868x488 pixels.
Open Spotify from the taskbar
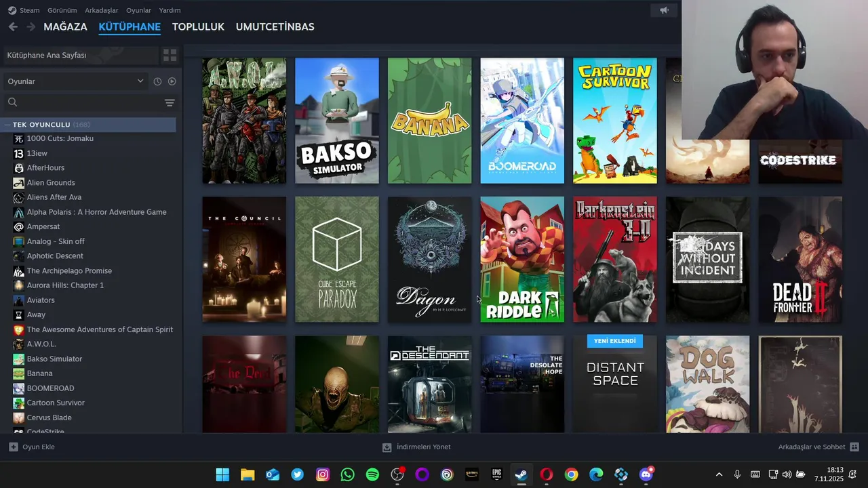372,474
